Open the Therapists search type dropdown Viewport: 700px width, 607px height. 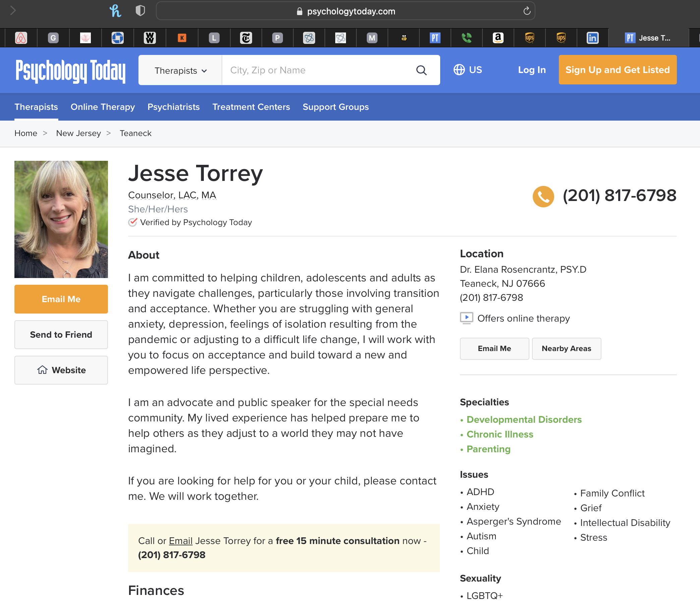point(180,70)
